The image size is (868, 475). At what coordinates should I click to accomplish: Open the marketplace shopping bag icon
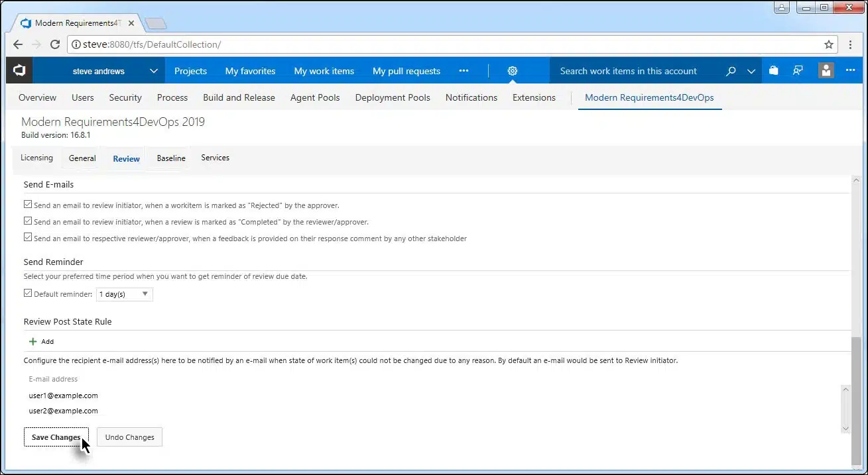[774, 71]
